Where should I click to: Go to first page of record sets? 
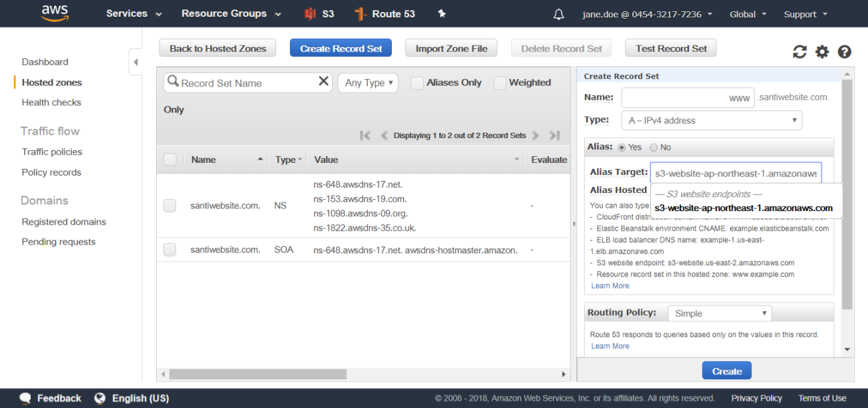point(365,135)
